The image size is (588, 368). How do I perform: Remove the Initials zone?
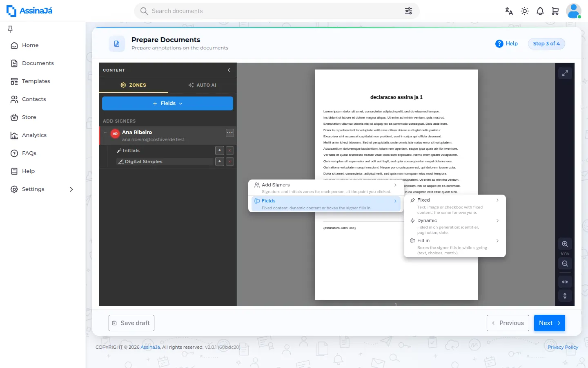(x=230, y=150)
